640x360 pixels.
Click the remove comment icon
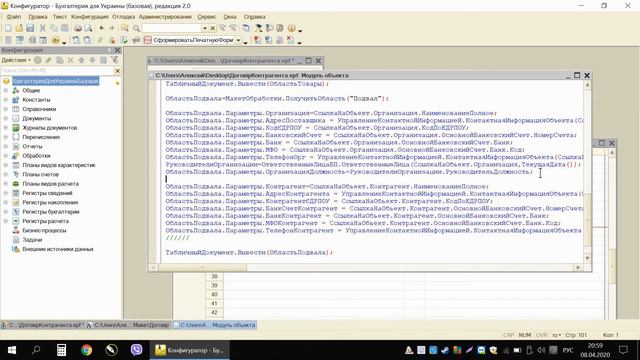(x=112, y=40)
